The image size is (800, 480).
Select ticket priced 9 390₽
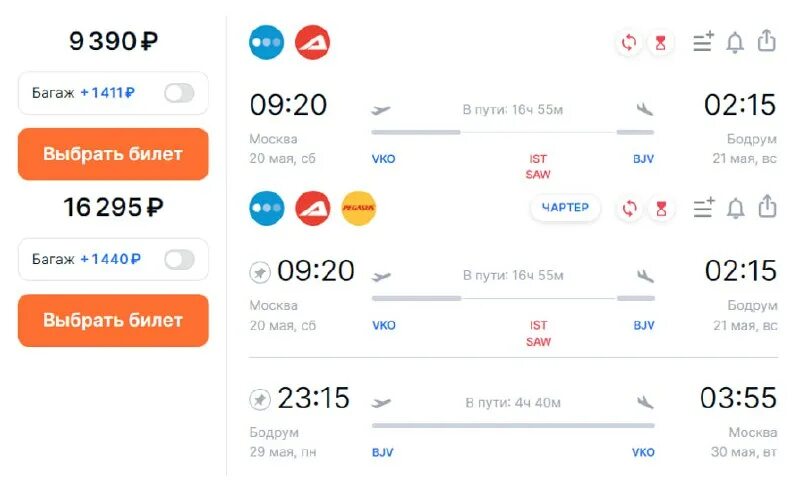coord(113,154)
